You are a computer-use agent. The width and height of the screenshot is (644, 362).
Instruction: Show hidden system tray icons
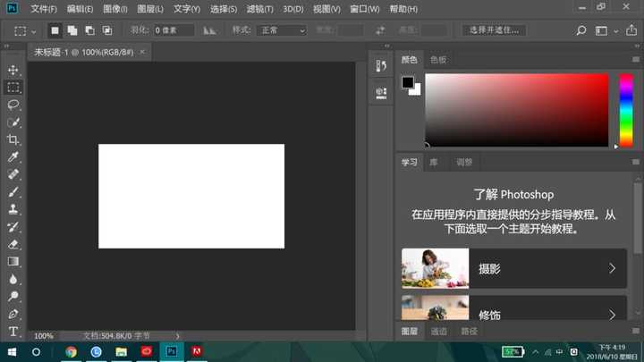tap(535, 352)
